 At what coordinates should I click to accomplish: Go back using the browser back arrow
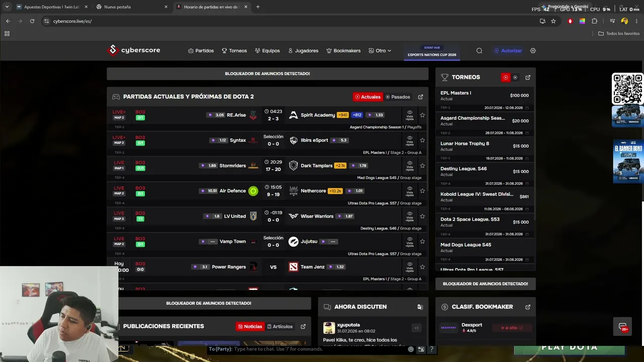[8, 21]
